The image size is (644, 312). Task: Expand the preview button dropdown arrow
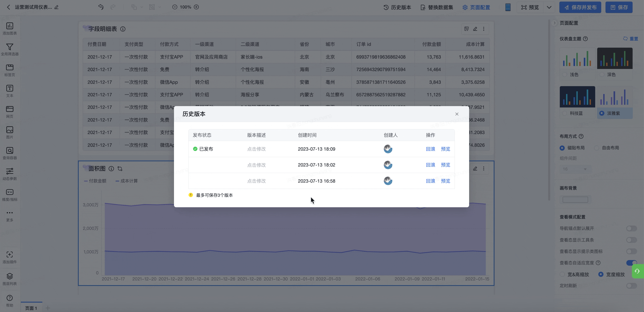549,7
